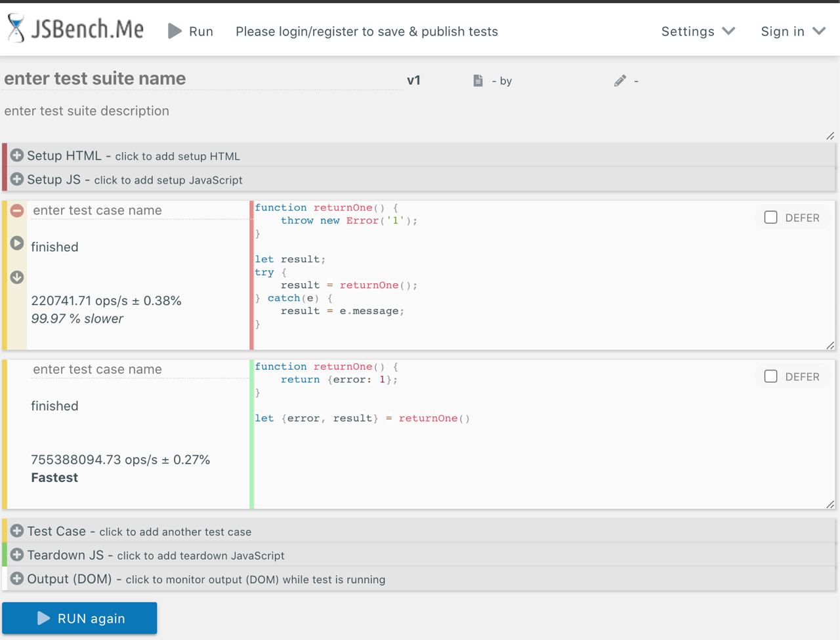The width and height of the screenshot is (840, 640).
Task: Click the plus icon beside Setup HTML
Action: pyautogui.click(x=17, y=155)
